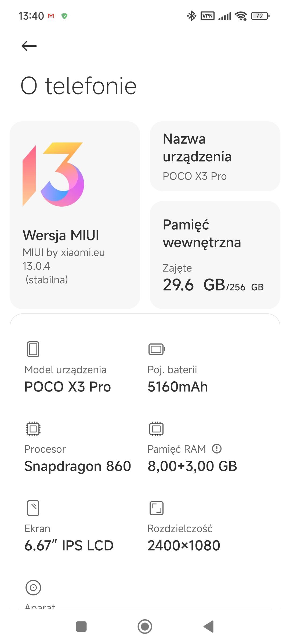Image resolution: width=290 pixels, height=644 pixels.
Task: Tap the Snapdragon 860 processor text
Action: [x=78, y=466]
